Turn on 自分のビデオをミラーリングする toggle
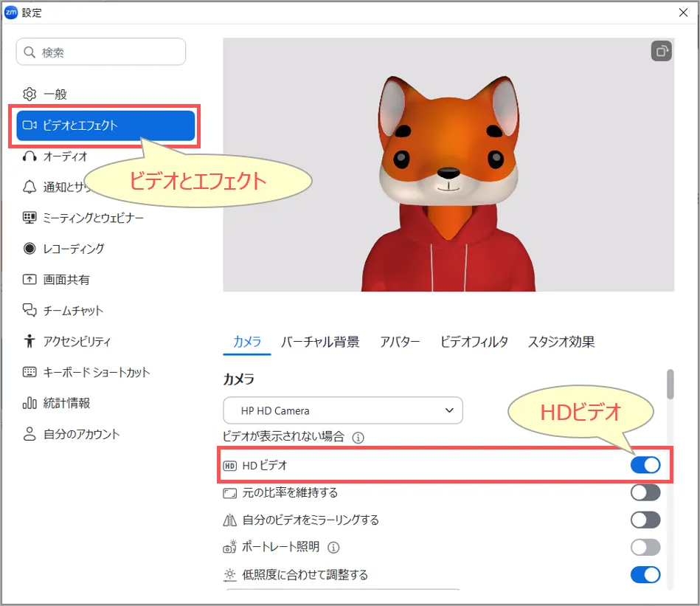Viewport: 700px width, 606px height. click(x=645, y=520)
